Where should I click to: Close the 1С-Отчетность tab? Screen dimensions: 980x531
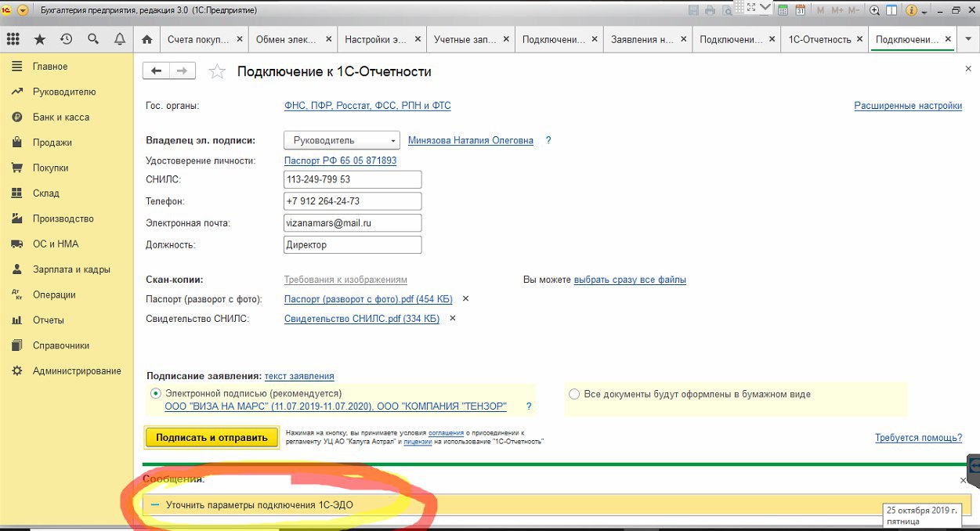[860, 39]
